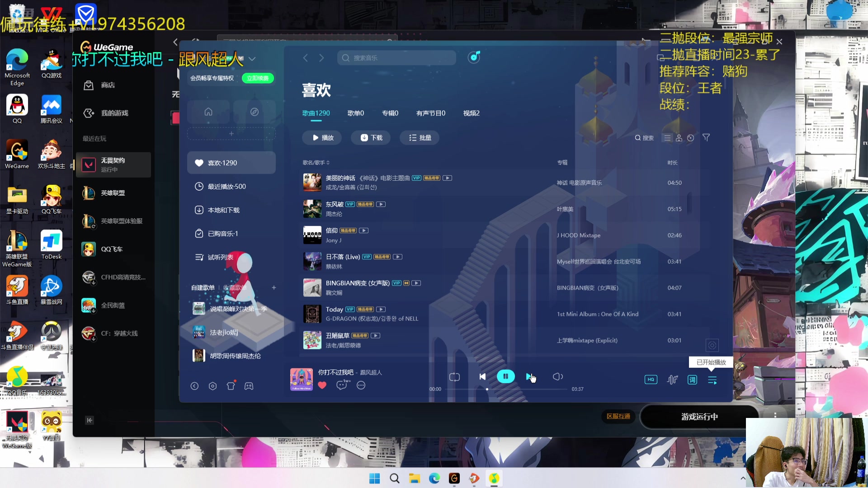
Task: Click the scroll-to-current-song locate icon
Action: (x=712, y=345)
